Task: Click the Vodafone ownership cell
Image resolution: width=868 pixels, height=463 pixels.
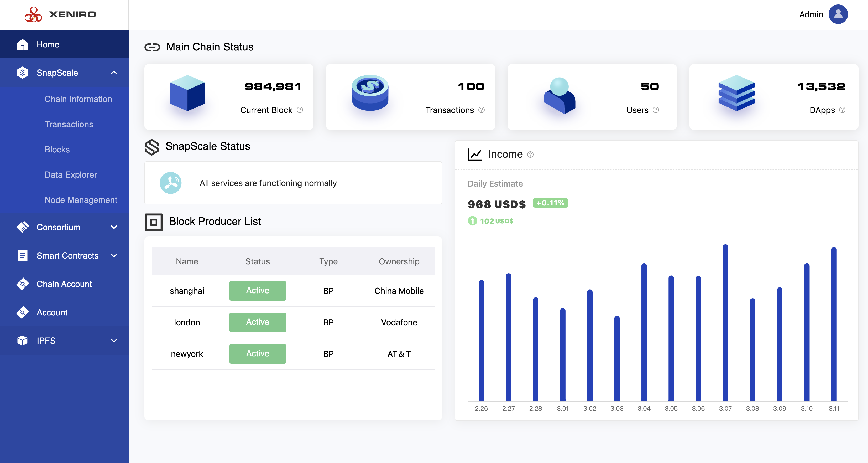Action: (x=399, y=322)
